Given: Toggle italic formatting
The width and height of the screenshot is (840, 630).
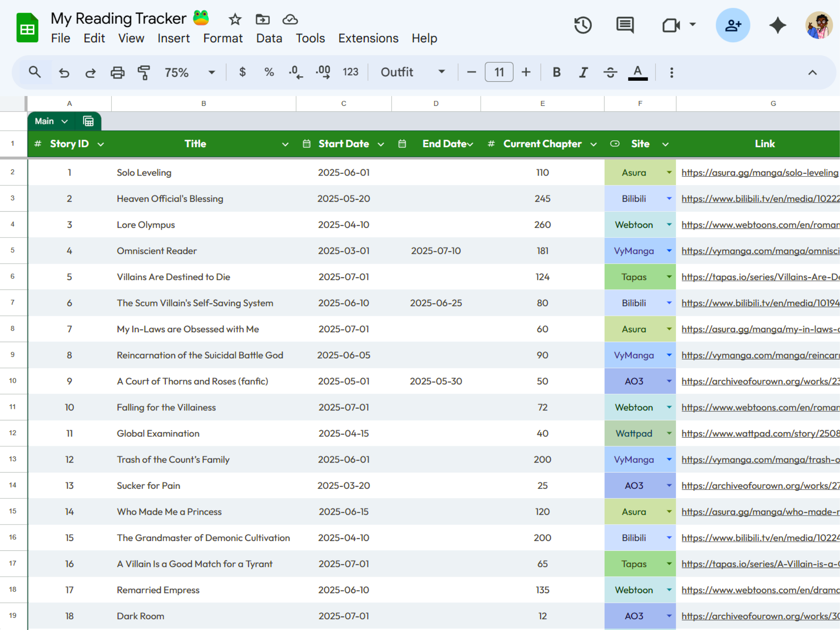Looking at the screenshot, I should pos(583,72).
